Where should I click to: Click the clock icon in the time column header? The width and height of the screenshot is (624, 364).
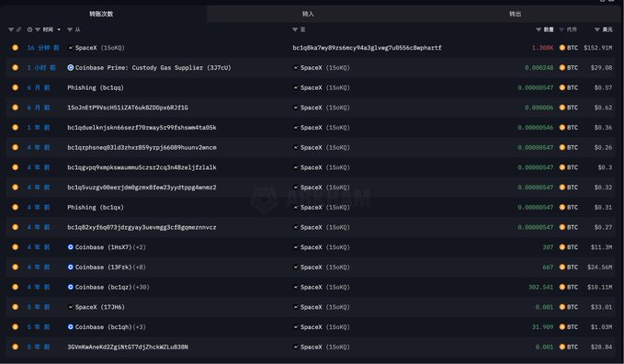(x=29, y=29)
